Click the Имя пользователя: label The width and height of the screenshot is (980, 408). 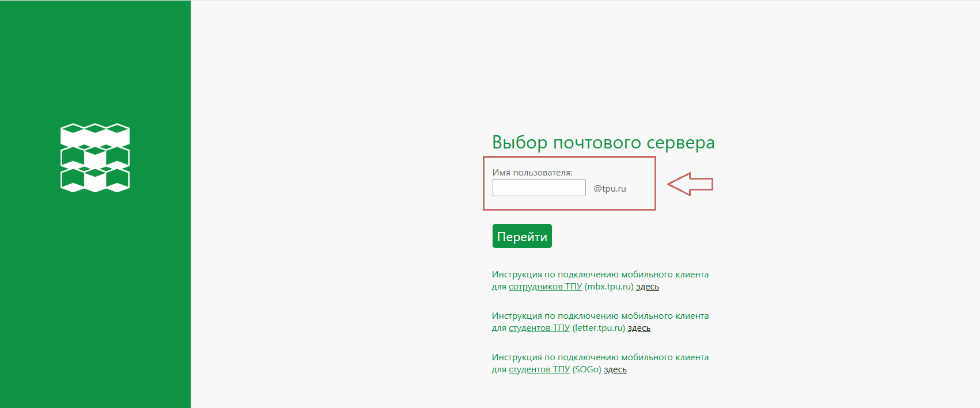[x=532, y=172]
